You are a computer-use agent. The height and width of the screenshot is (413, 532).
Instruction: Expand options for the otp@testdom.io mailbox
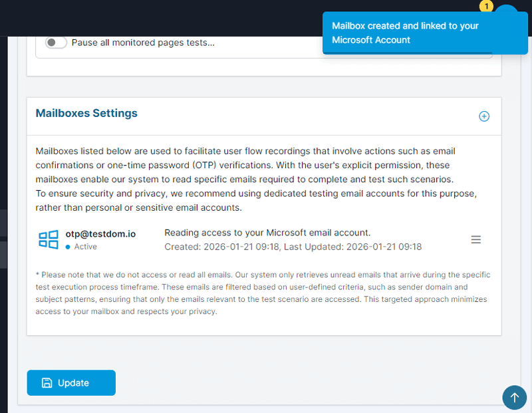pos(475,239)
